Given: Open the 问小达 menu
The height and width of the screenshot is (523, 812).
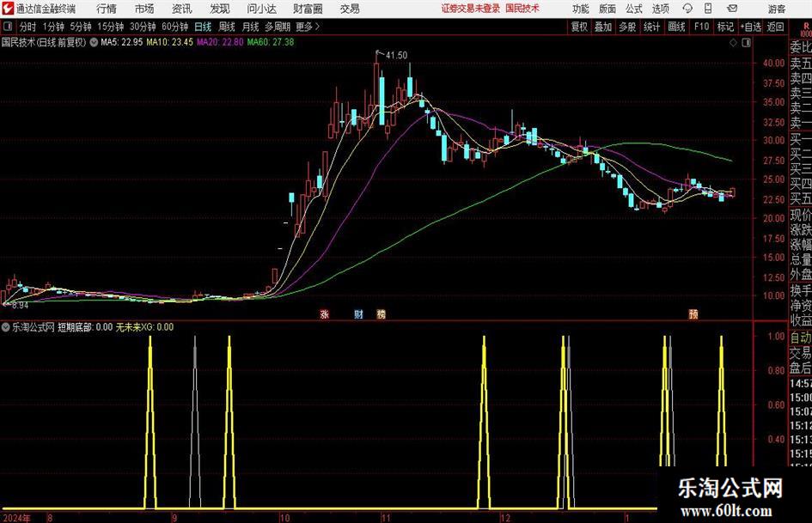Looking at the screenshot, I should (261, 9).
